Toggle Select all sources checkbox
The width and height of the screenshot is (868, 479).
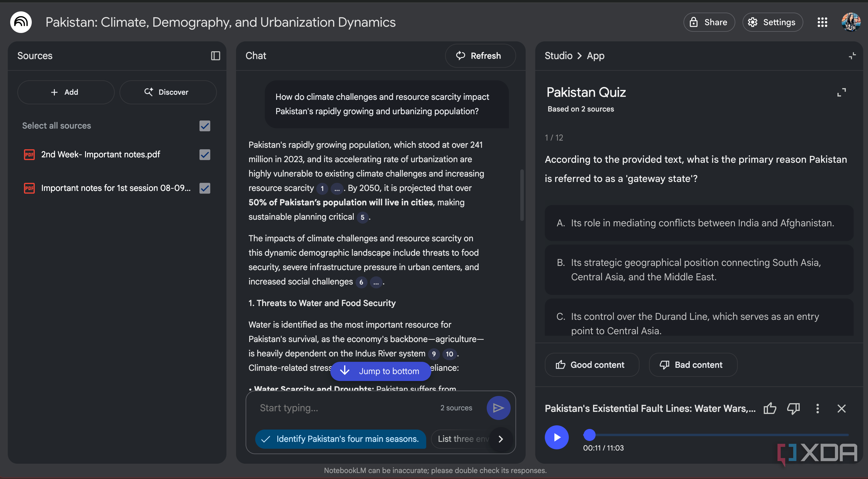click(x=205, y=126)
